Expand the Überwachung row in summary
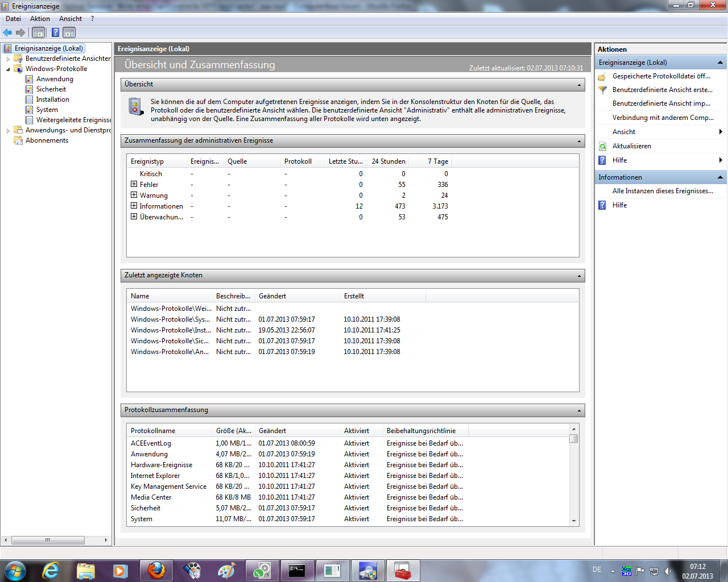This screenshot has height=582, width=728. [x=134, y=217]
